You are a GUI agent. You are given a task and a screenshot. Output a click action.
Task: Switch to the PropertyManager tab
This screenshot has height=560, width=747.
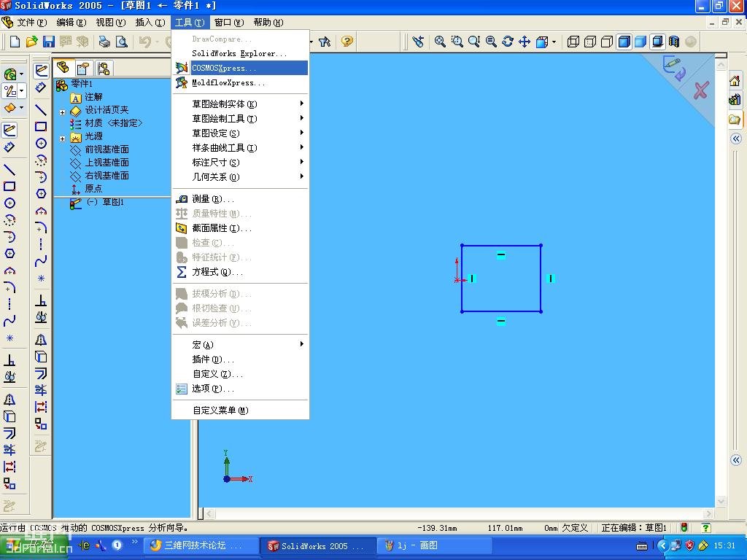click(83, 69)
